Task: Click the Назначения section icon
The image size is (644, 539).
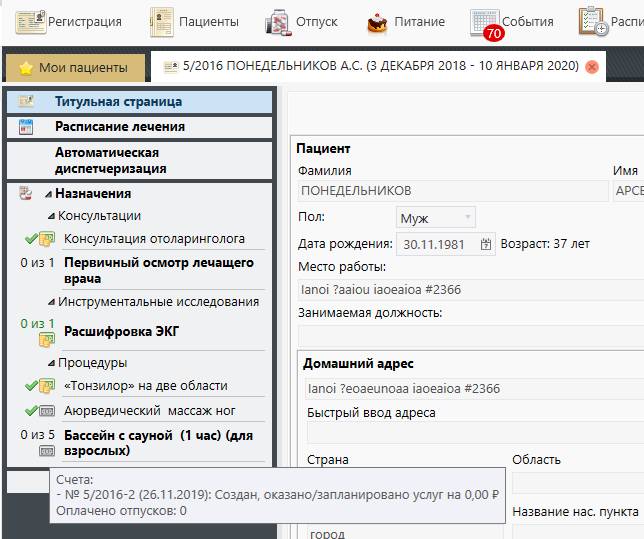Action: [x=26, y=194]
